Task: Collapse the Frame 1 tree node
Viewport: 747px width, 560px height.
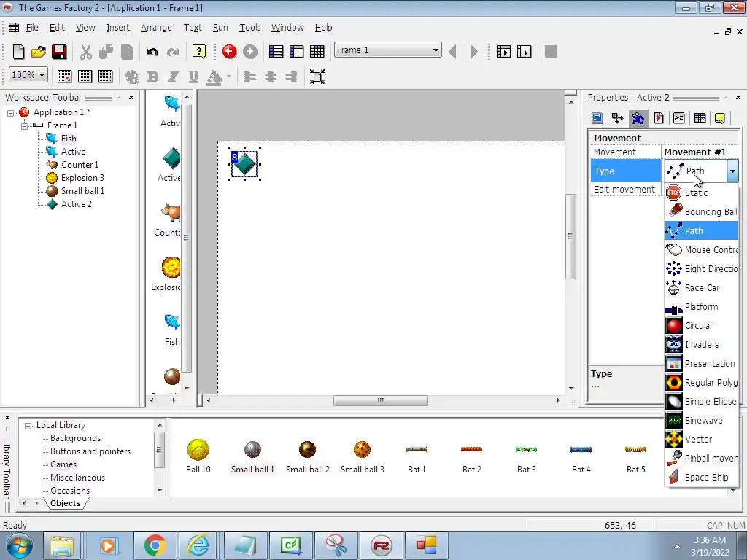Action: [24, 125]
